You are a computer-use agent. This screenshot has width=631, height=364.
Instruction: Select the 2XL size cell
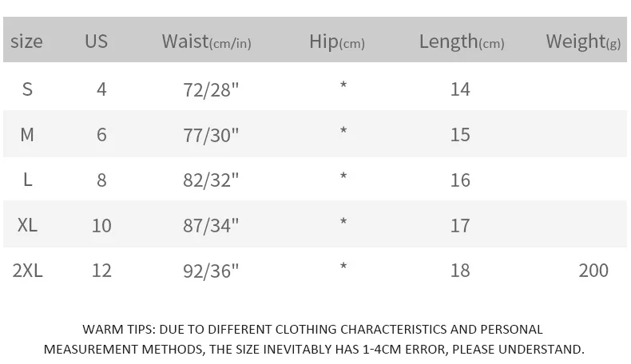[x=27, y=271]
